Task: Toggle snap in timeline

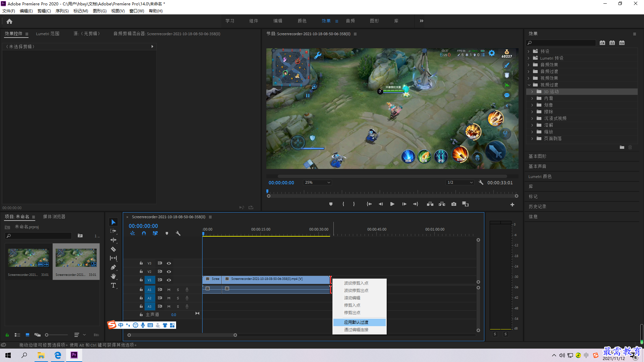Action: tap(144, 233)
